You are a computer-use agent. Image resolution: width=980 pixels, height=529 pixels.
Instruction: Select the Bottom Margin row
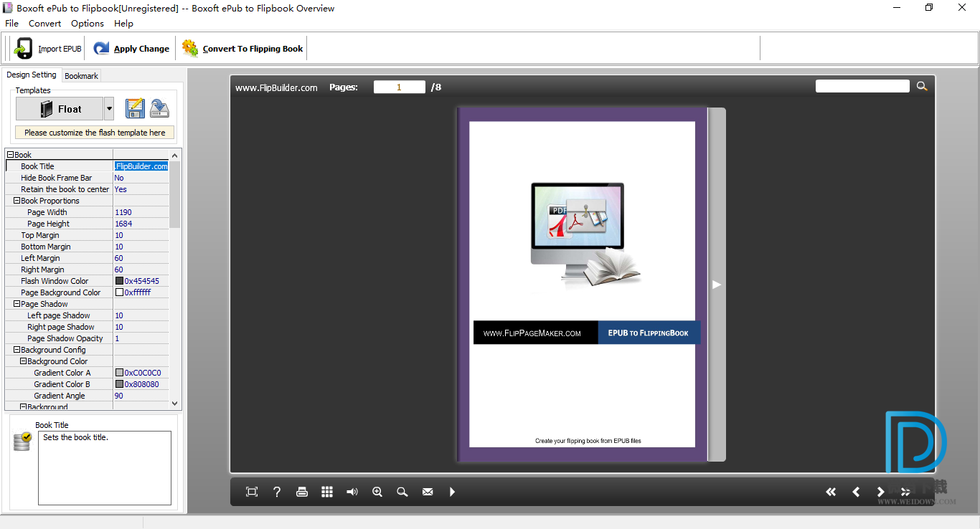tap(88, 247)
